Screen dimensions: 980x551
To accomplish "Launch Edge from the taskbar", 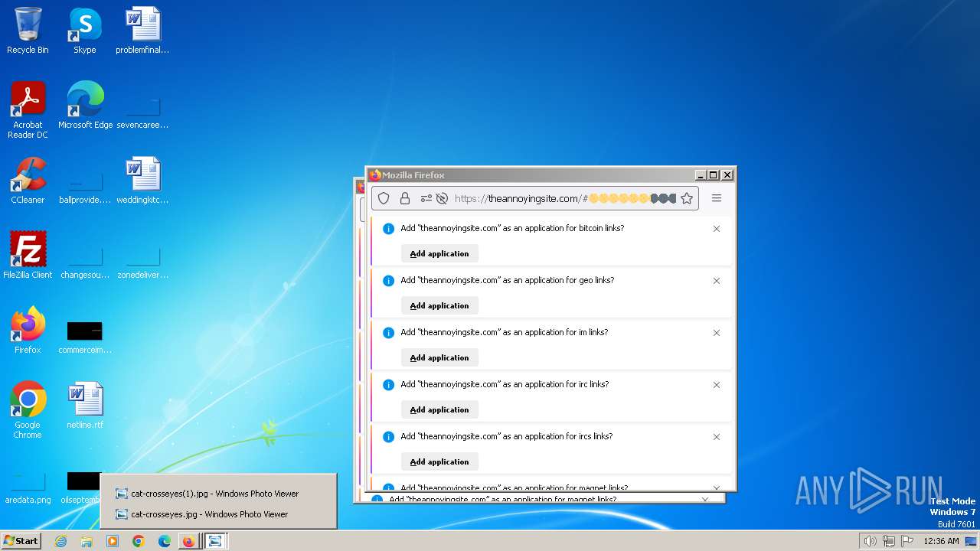I will point(164,541).
